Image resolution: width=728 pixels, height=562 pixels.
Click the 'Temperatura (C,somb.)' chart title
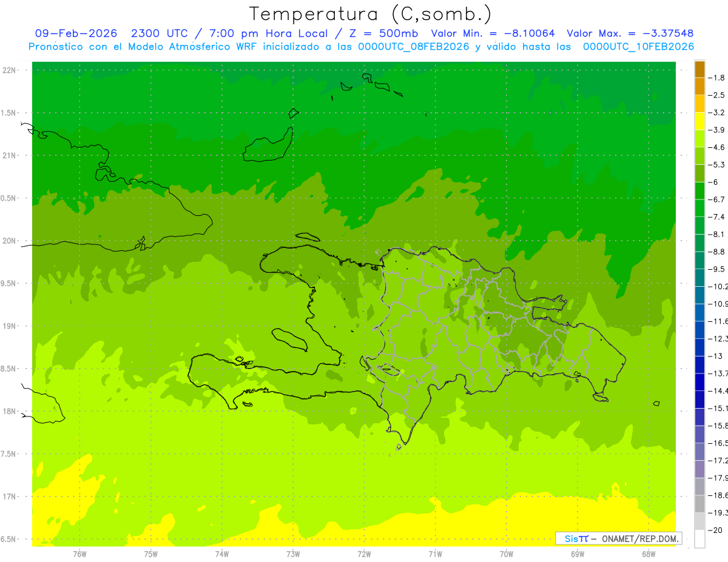371,15
